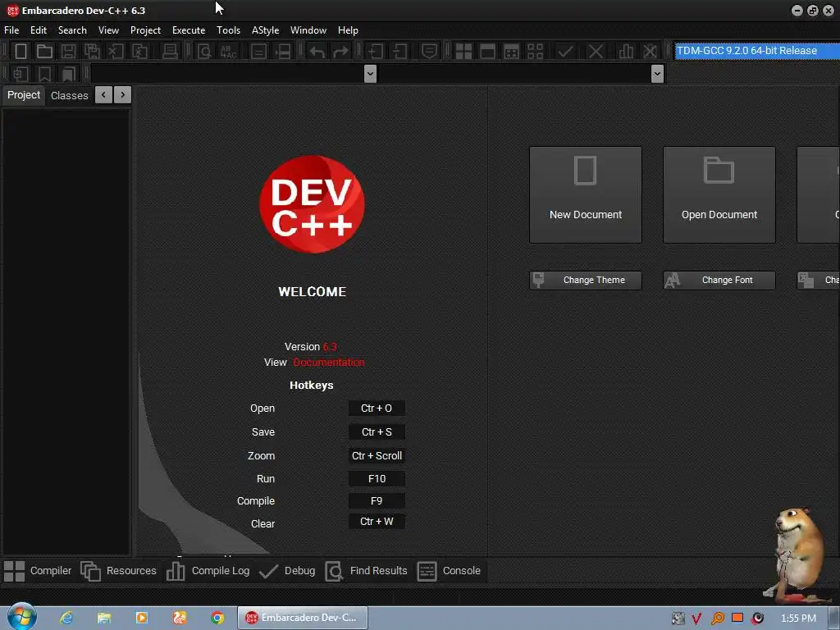This screenshot has width=840, height=630.
Task: Open the second function list dropdown arrow
Action: 657,73
